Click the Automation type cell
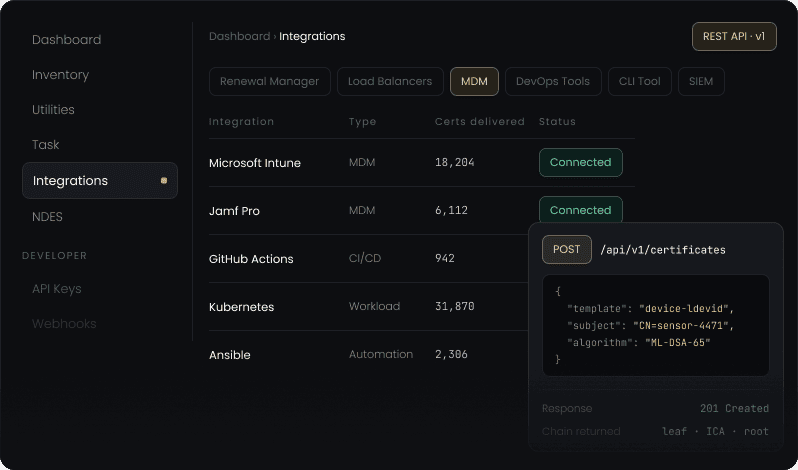The image size is (798, 470). [381, 355]
